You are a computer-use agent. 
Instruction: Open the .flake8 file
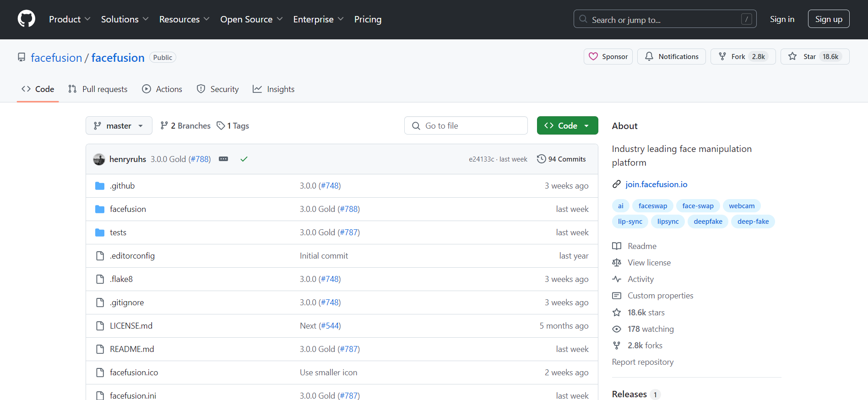tap(121, 279)
